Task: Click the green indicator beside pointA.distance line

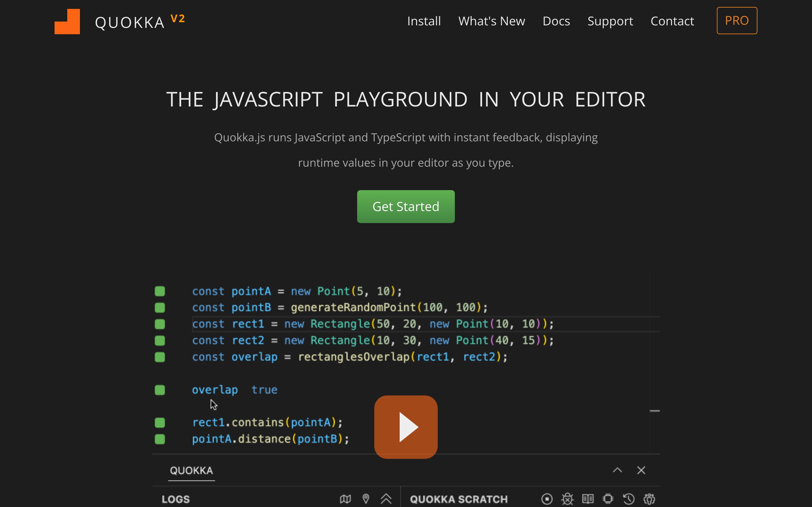Action: [160, 439]
